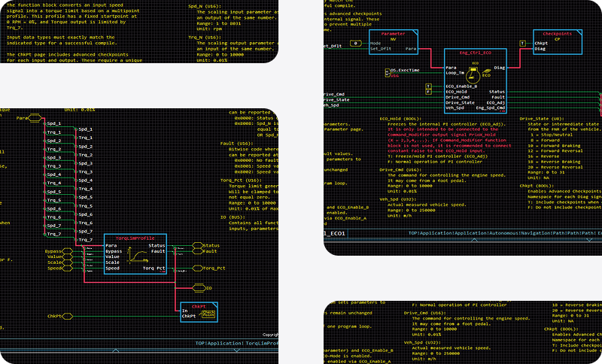Click the TorqLimProfile breadcrumb path entry
Image resolution: width=602 pixels, height=364 pixels.
click(262, 343)
